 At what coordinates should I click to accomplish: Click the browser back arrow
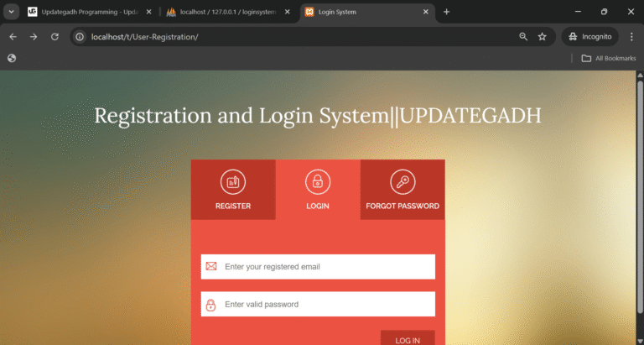pyautogui.click(x=13, y=37)
